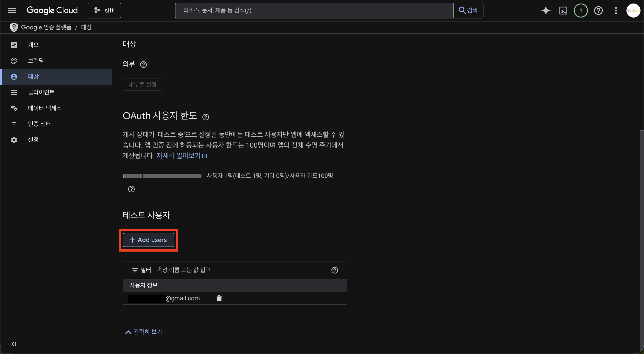Image resolution: width=644 pixels, height=354 pixels.
Task: Click the Add users button
Action: pyautogui.click(x=148, y=240)
